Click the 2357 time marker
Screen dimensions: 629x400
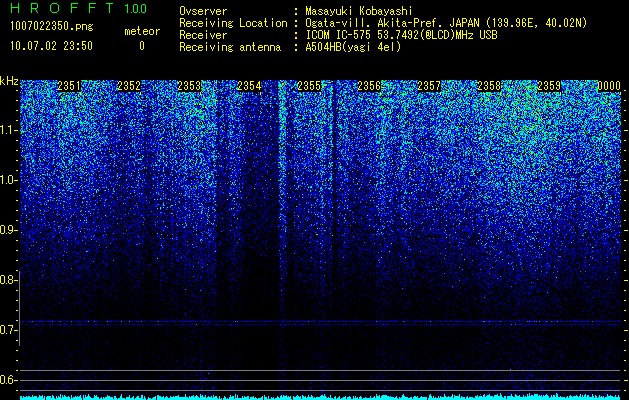(429, 86)
